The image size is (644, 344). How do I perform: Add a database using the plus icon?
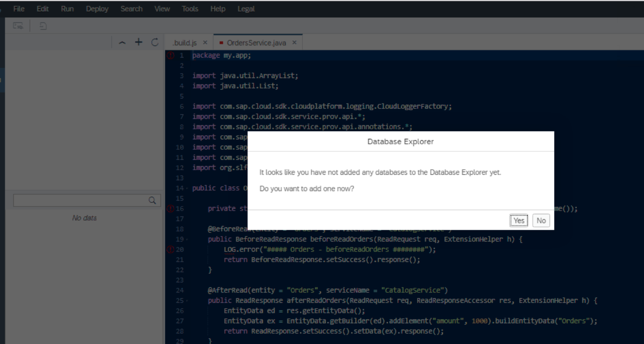(x=139, y=42)
